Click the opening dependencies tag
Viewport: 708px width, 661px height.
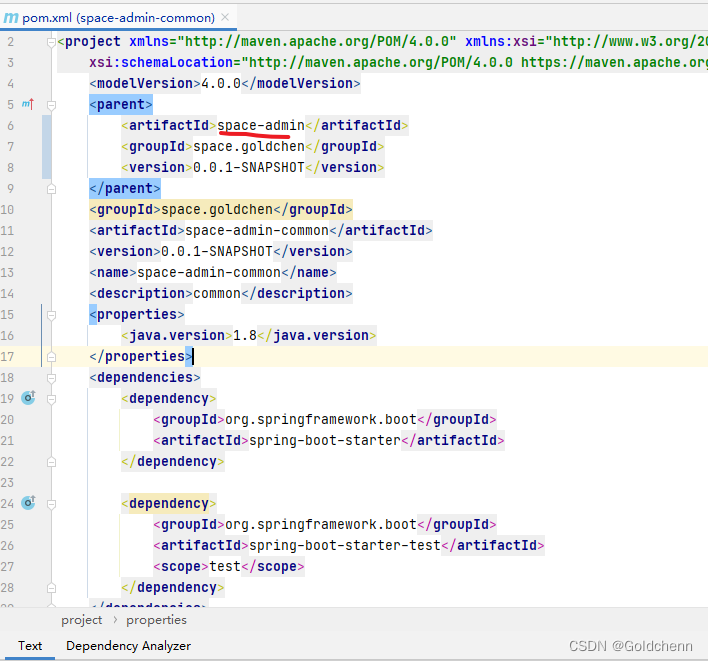(144, 377)
